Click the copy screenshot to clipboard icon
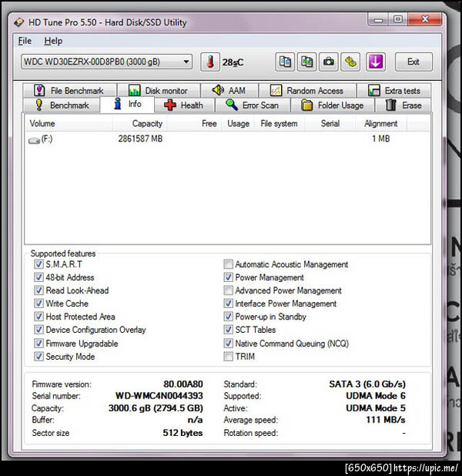 306,62
